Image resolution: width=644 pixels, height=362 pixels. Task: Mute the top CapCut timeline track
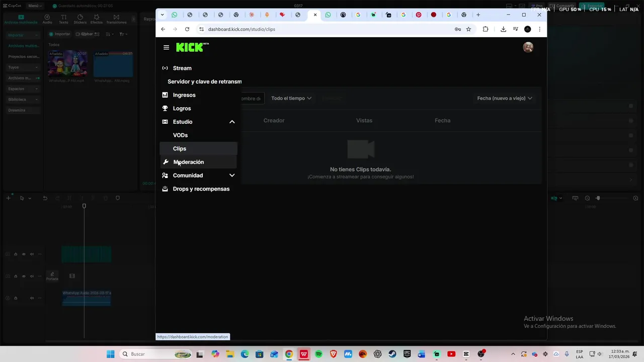pyautogui.click(x=32, y=254)
